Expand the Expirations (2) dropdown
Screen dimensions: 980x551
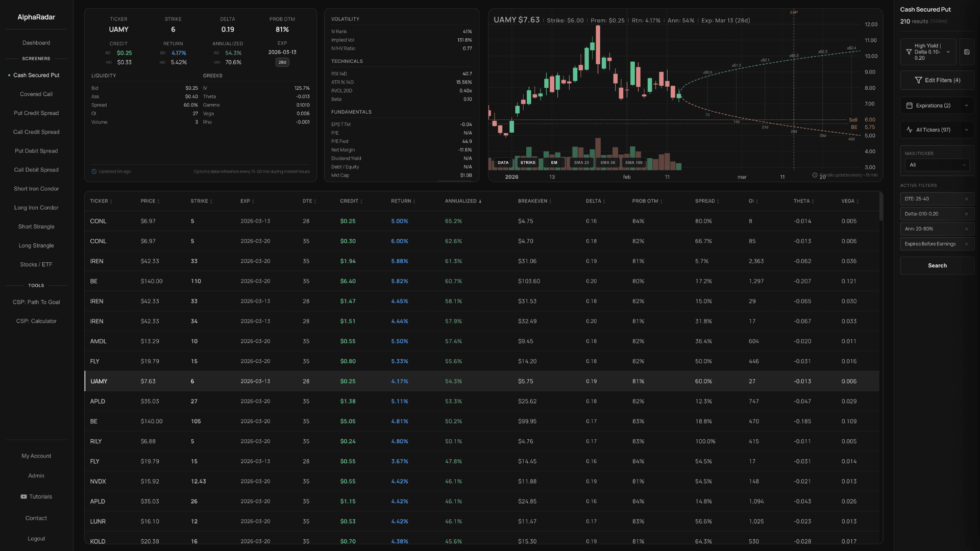[x=937, y=106]
